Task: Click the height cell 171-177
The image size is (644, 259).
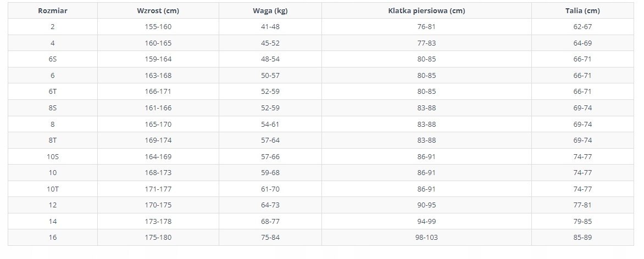Action: (158, 189)
